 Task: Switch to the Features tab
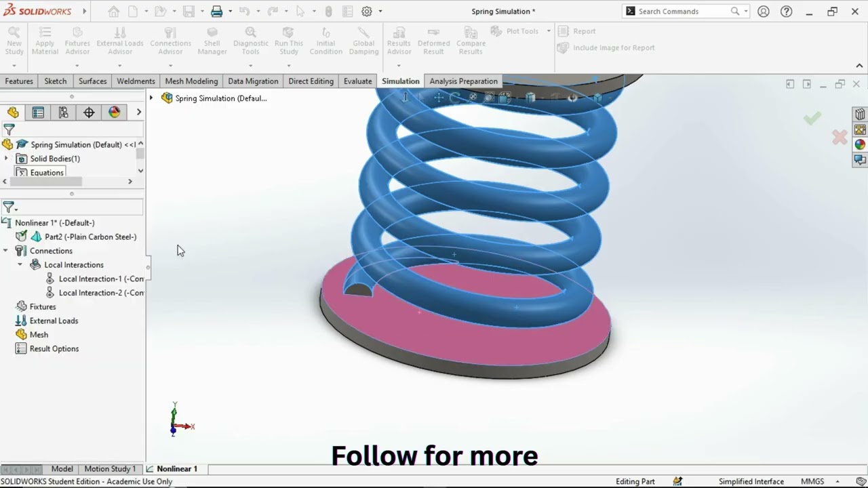pyautogui.click(x=19, y=81)
